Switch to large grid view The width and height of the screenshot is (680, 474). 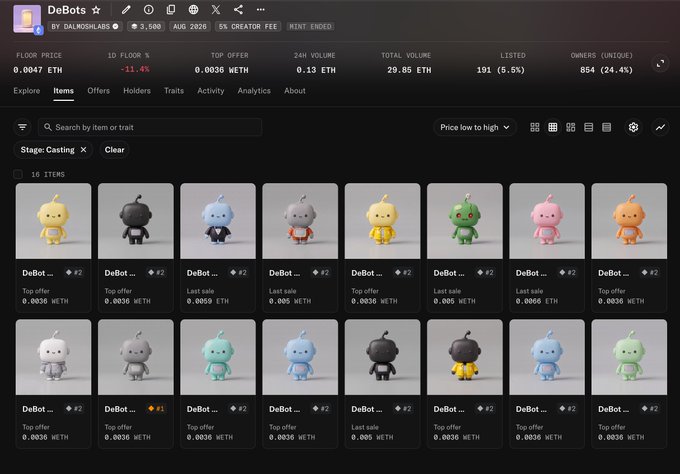[535, 127]
